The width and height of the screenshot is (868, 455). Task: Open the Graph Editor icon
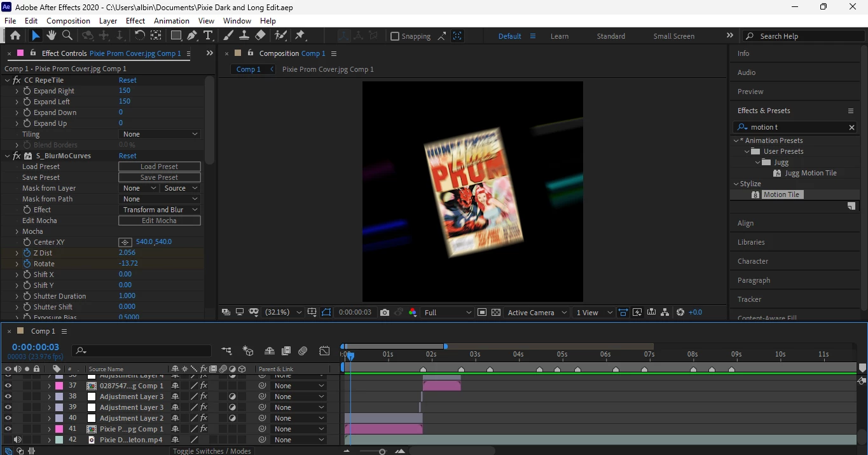coord(324,351)
